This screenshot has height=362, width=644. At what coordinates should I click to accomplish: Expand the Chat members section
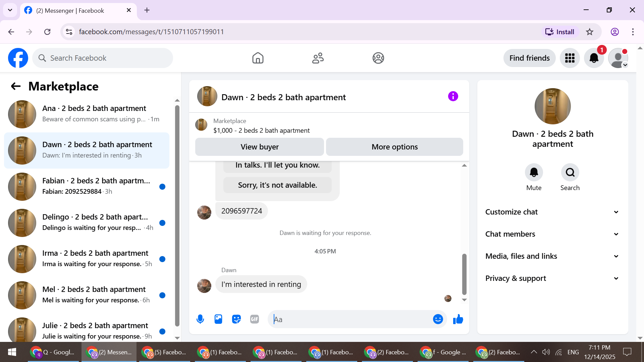552,234
